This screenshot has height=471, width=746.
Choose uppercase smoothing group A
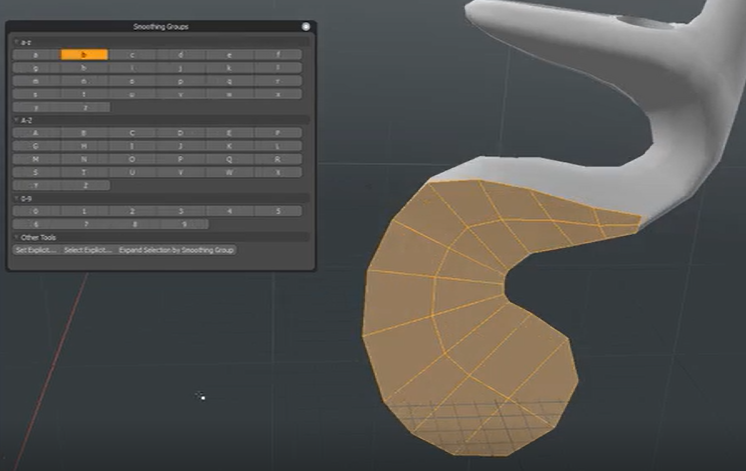click(x=36, y=133)
